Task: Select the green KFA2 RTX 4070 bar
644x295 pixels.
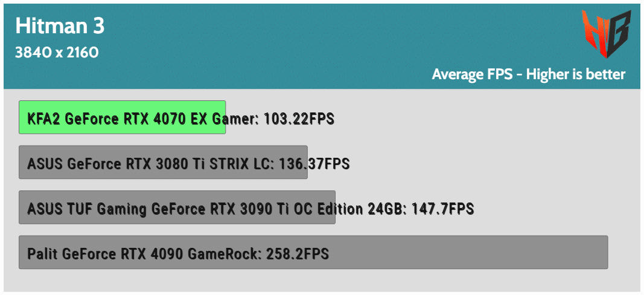Action: click(x=122, y=117)
